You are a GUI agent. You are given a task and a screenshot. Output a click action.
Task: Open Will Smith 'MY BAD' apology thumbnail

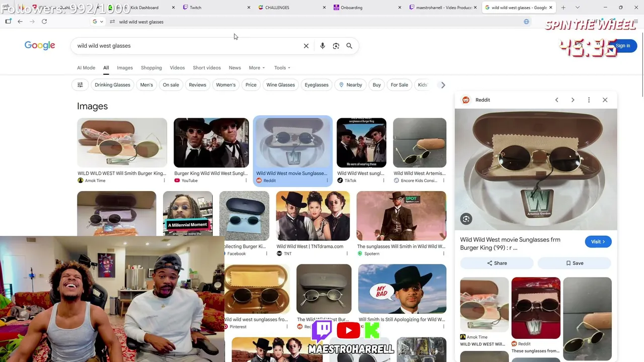click(x=403, y=289)
